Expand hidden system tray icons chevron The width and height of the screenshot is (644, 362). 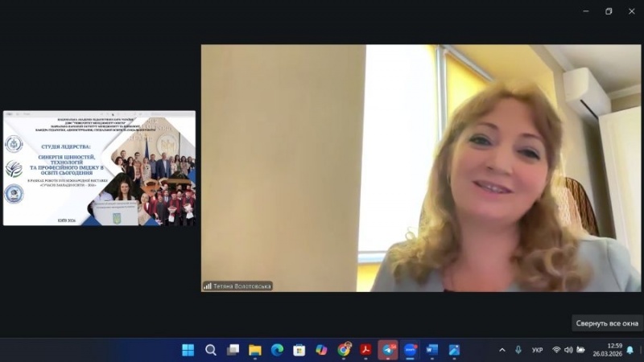502,350
